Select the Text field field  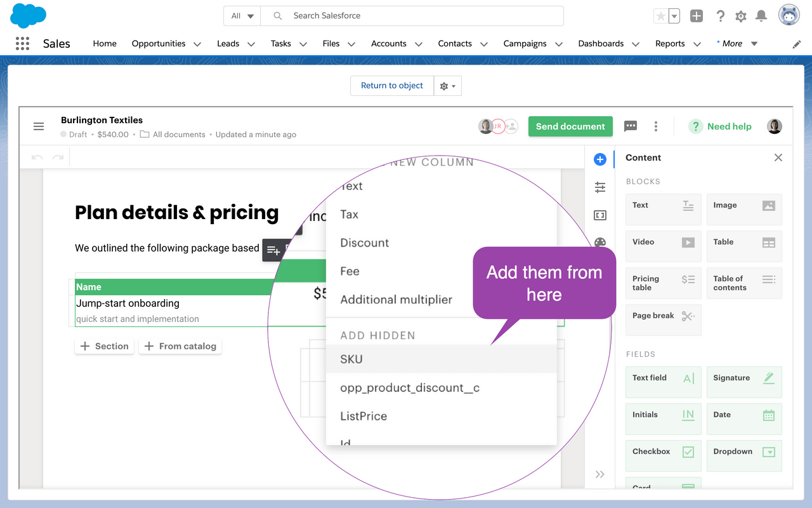663,382
